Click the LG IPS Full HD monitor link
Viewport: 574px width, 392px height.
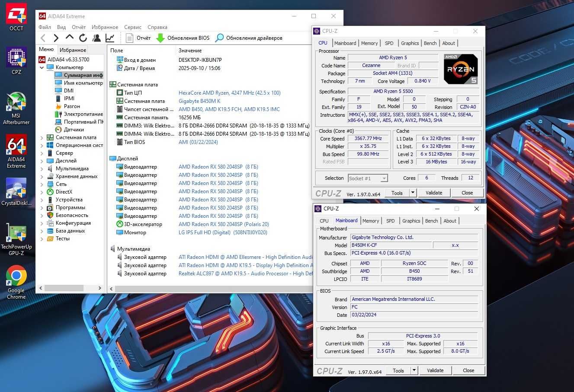(223, 233)
